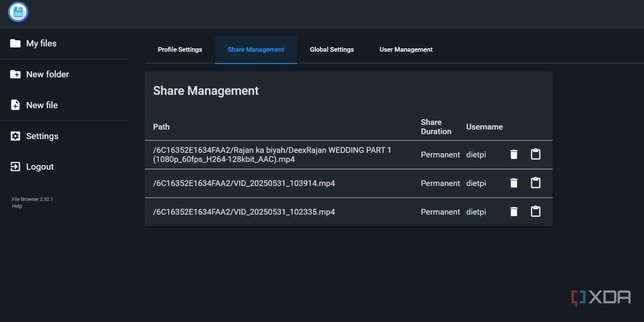Click File Browser 2.32.1 version text
This screenshot has height=322, width=644.
tap(33, 199)
